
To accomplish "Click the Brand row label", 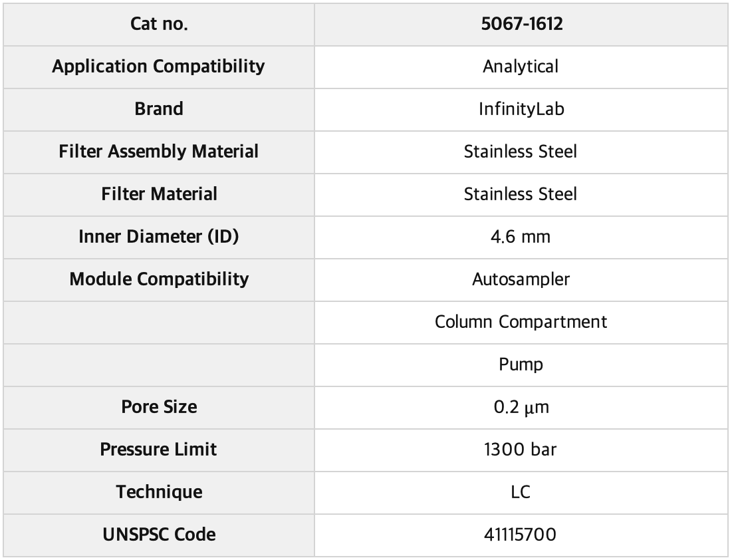I will pos(159,109).
